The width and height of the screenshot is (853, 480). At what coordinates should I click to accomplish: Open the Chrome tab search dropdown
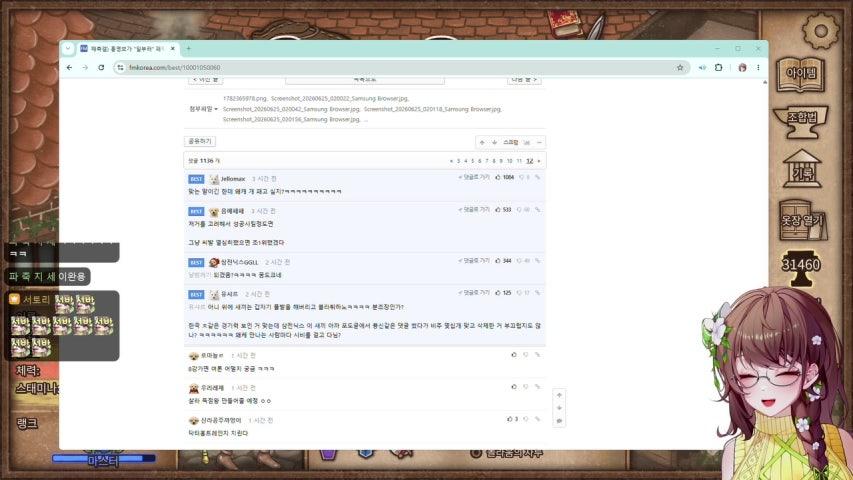click(68, 48)
